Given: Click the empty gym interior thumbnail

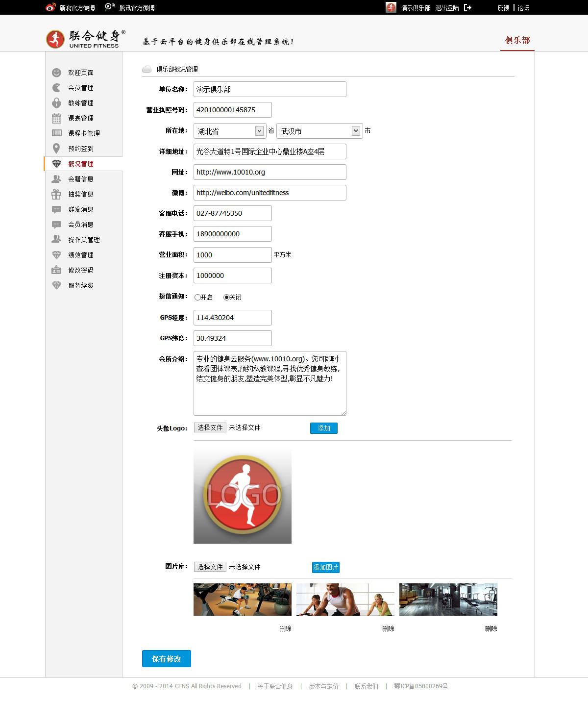Looking at the screenshot, I should pos(448,599).
